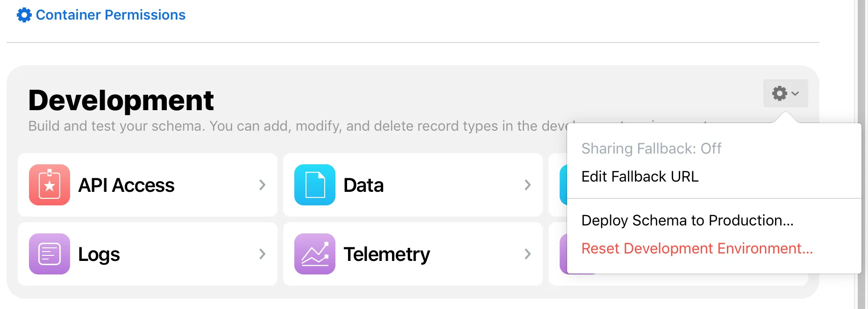Click the red API Access badge icon

click(x=50, y=185)
